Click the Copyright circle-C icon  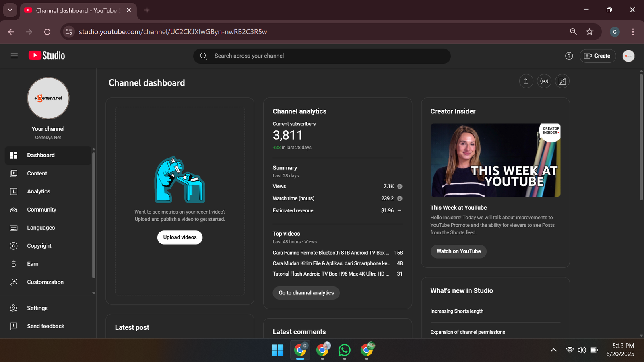14,246
